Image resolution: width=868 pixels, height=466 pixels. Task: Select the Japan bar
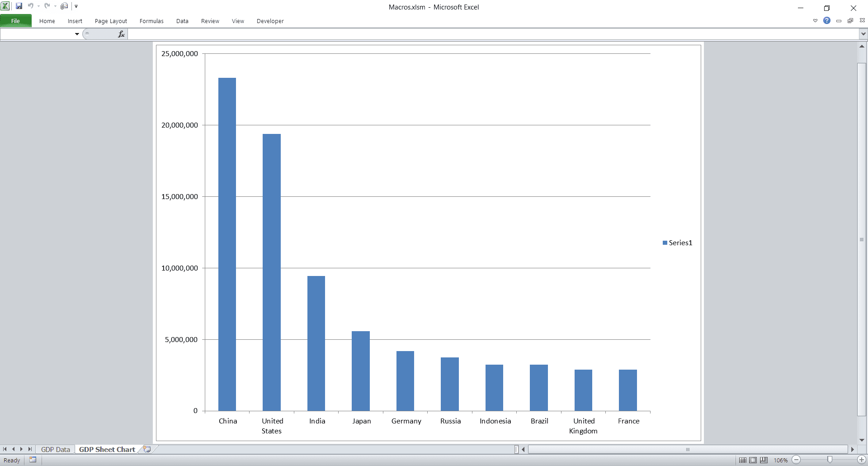point(361,371)
